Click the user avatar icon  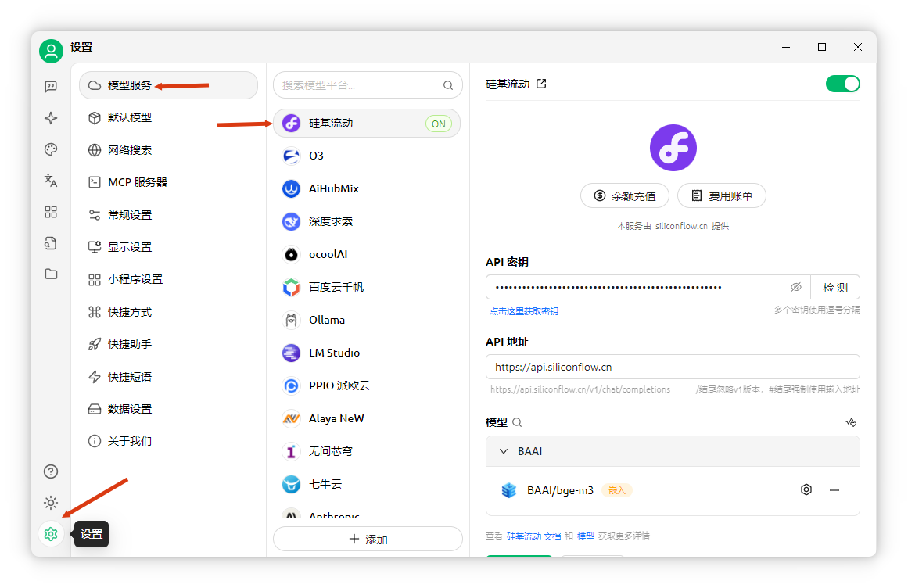coord(51,51)
